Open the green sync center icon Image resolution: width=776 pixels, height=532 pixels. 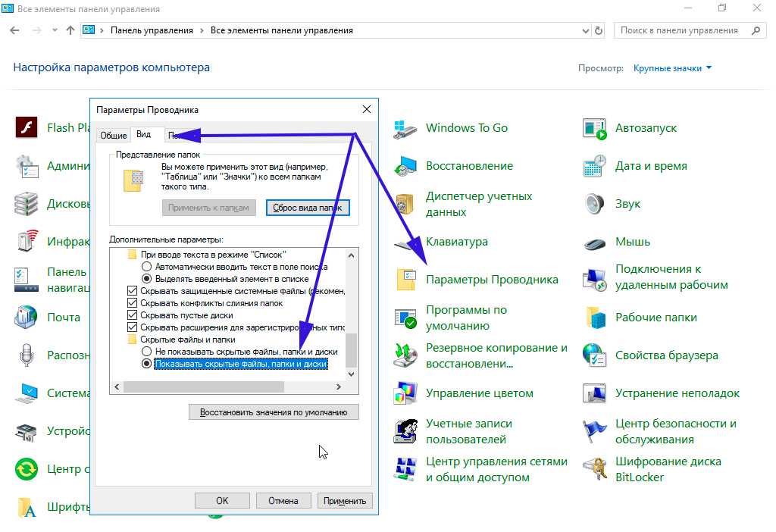click(27, 469)
